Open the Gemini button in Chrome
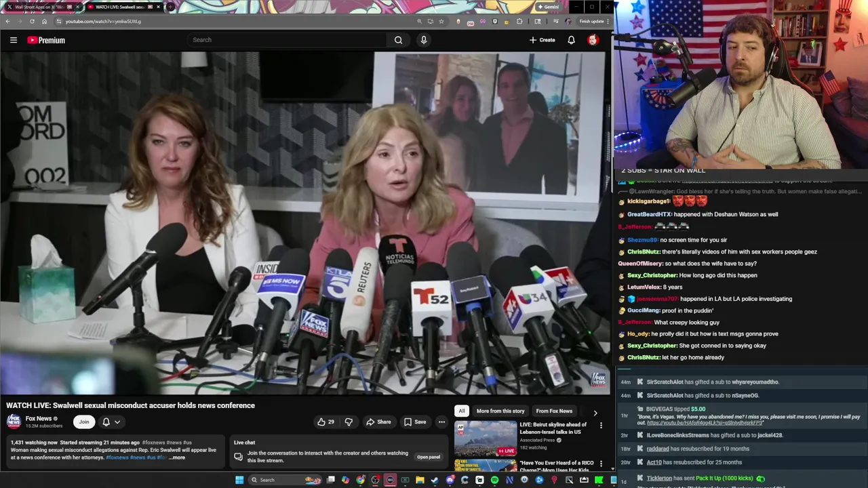This screenshot has width=868, height=488. (548, 7)
